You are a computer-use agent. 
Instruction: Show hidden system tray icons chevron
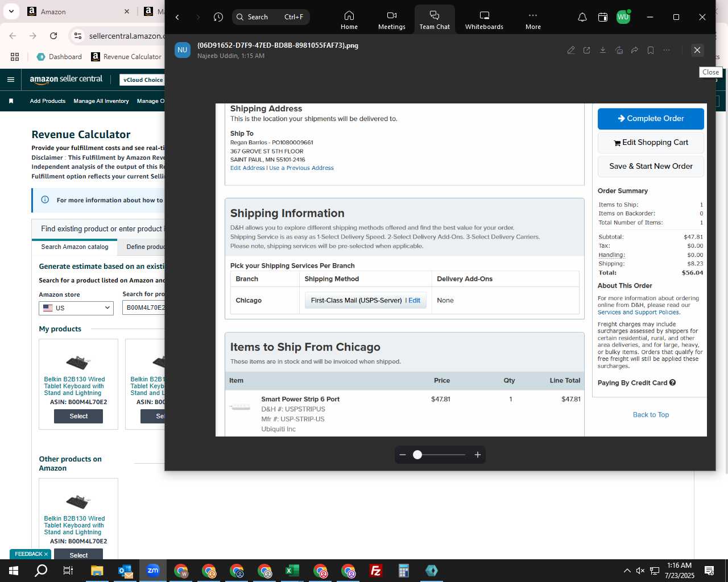(627, 571)
